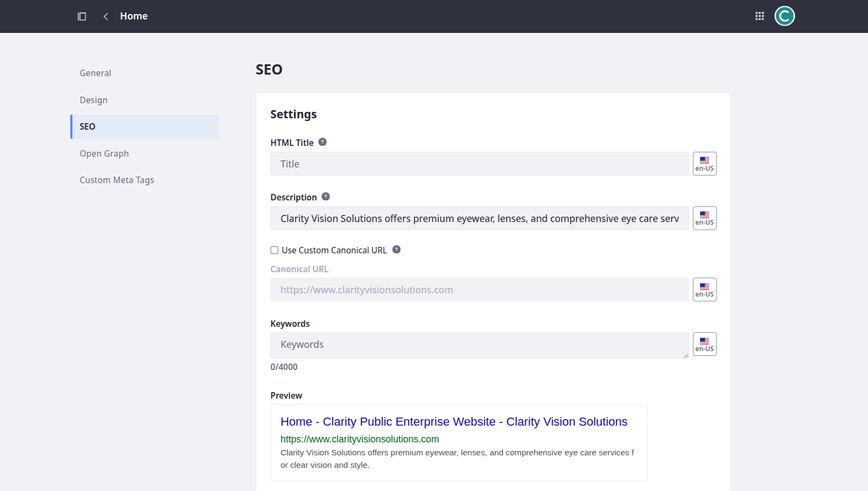Open en-US language selector for Description

[x=704, y=218]
